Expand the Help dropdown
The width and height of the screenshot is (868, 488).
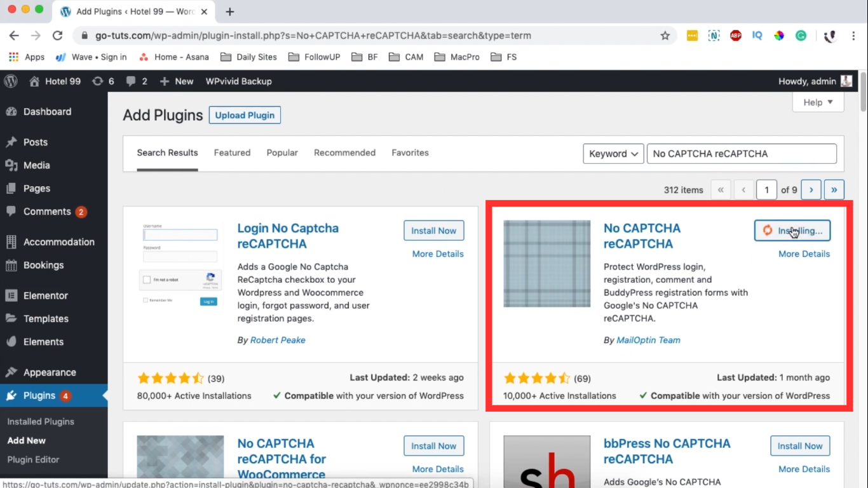(818, 102)
